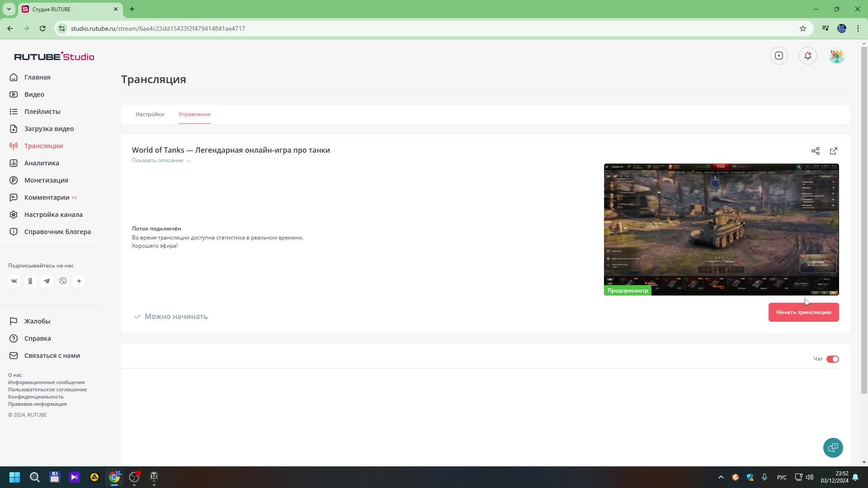This screenshot has width=868, height=488.
Task: Switch keyboard language РУС indicator
Action: point(782,477)
